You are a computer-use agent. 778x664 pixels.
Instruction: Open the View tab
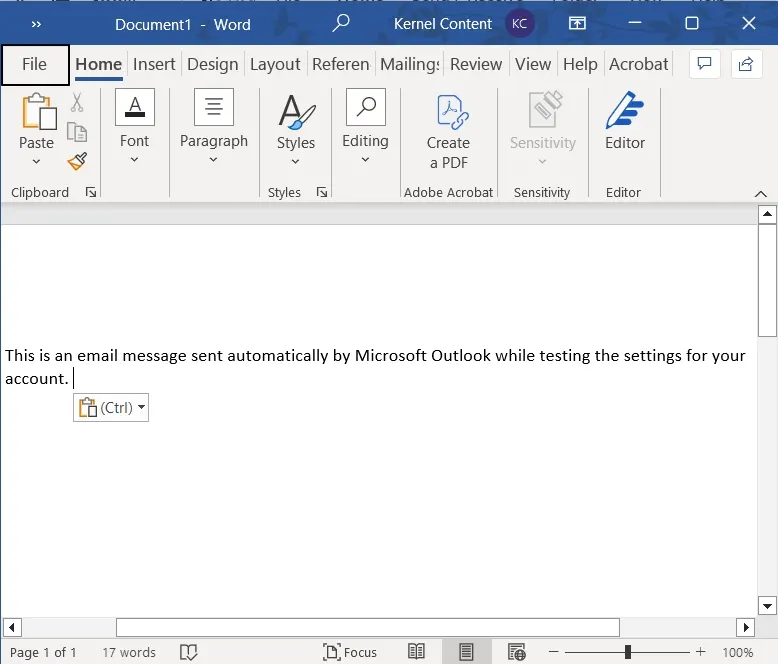pyautogui.click(x=533, y=65)
